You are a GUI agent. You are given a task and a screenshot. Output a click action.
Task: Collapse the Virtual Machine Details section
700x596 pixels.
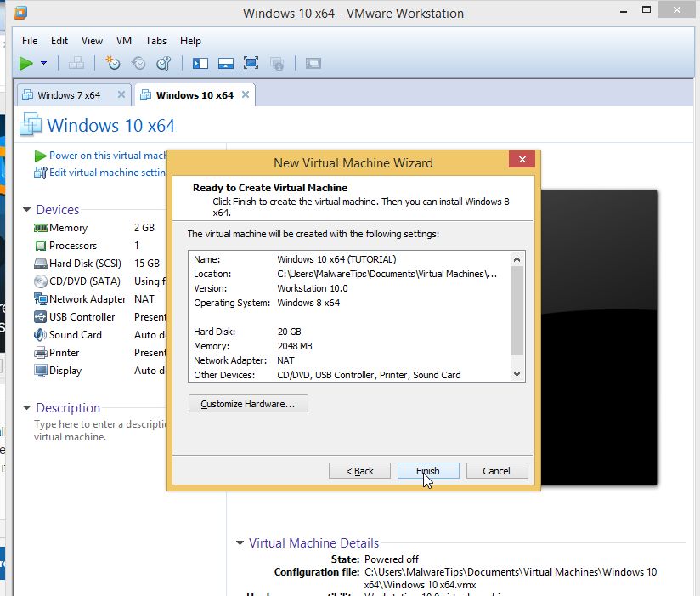click(x=240, y=542)
